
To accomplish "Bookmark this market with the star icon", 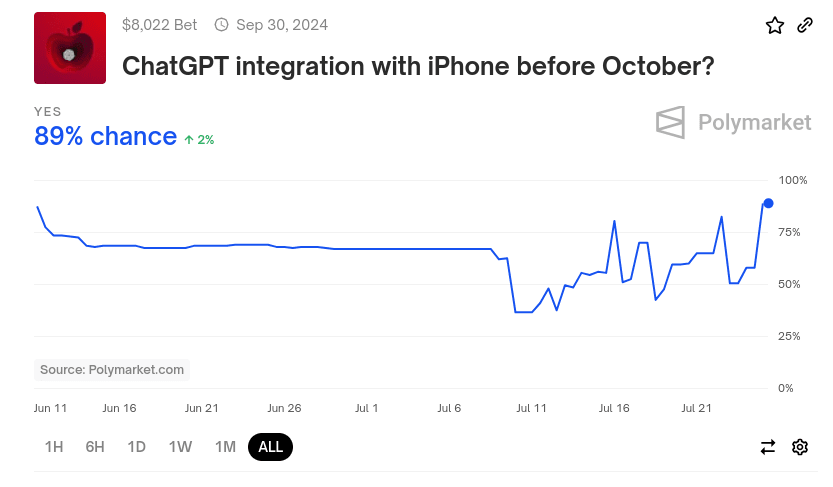I will (775, 26).
